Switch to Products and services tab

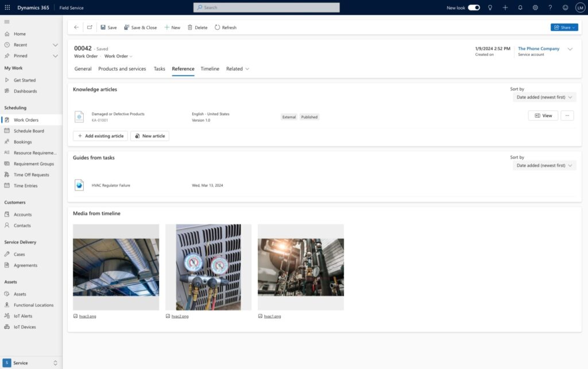(x=122, y=69)
